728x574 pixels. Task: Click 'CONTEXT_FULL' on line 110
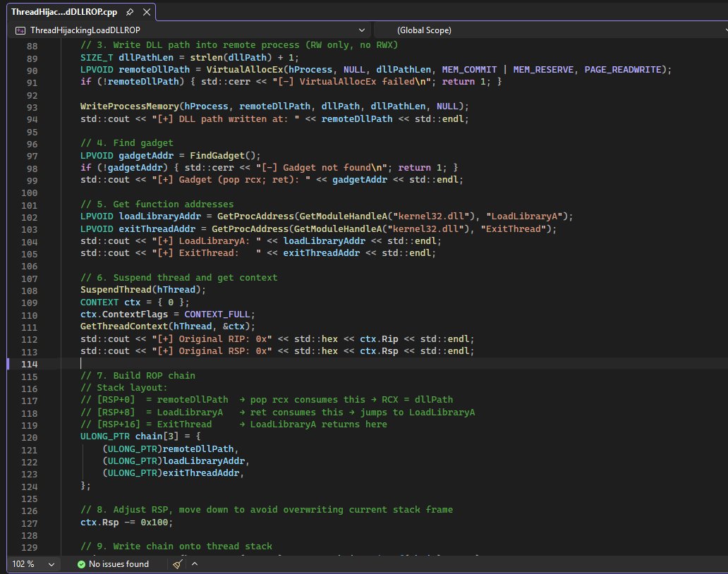(x=217, y=314)
